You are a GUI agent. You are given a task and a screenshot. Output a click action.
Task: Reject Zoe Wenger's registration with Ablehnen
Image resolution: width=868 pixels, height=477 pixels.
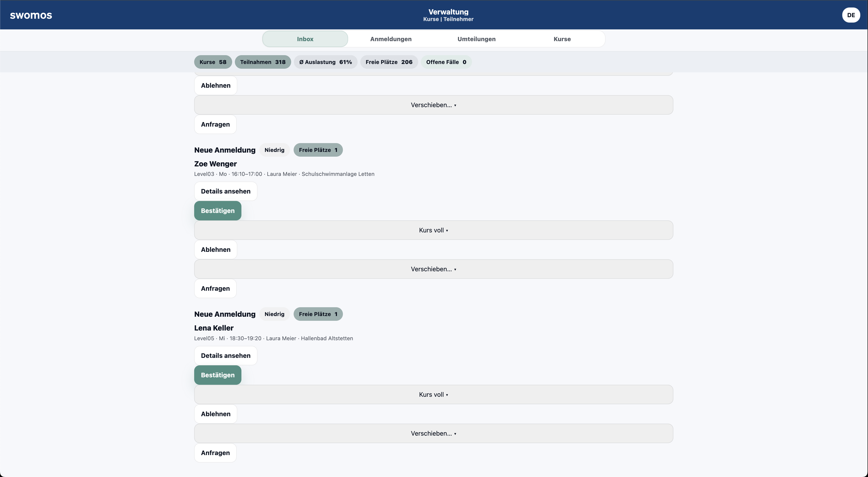coord(216,249)
